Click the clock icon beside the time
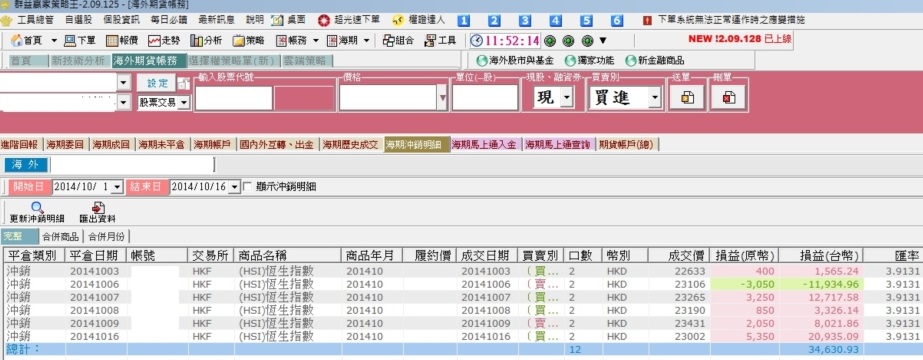This screenshot has height=360, width=923. coord(476,41)
